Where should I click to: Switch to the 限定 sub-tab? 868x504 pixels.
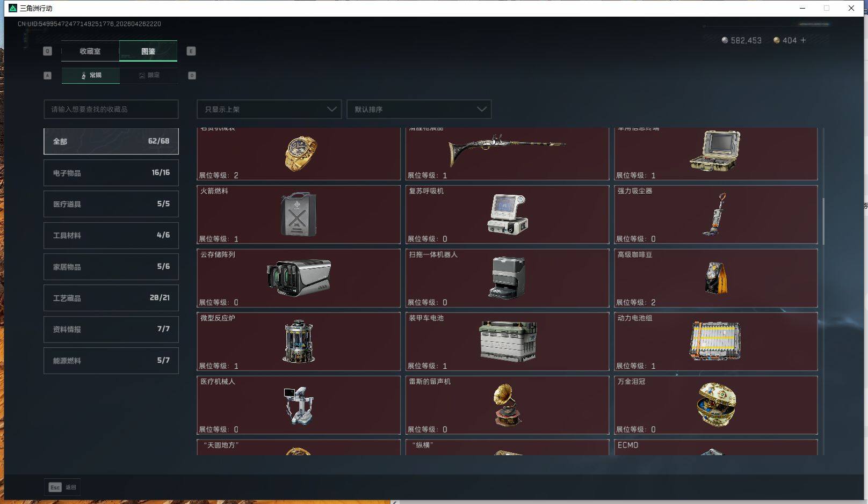coord(149,75)
